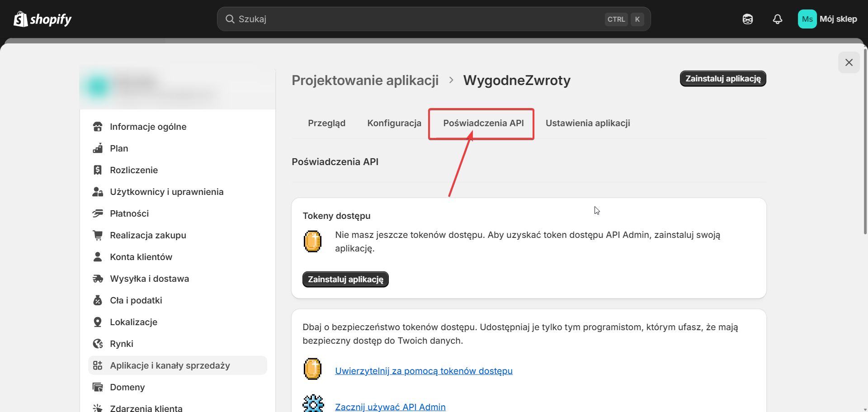This screenshot has height=412, width=868.
Task: Open the Ustawienia aplikacji tab
Action: [x=587, y=123]
